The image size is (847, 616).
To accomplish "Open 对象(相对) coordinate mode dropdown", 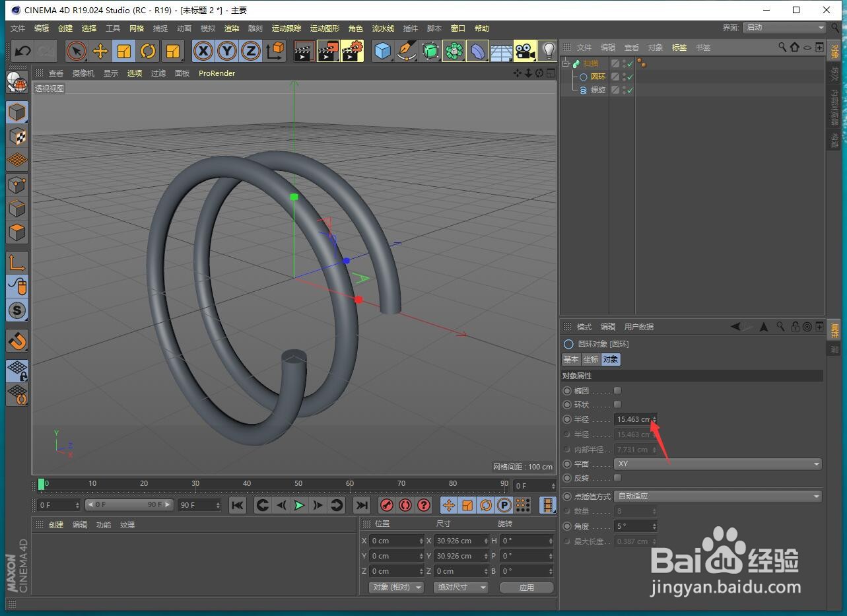I will click(396, 587).
